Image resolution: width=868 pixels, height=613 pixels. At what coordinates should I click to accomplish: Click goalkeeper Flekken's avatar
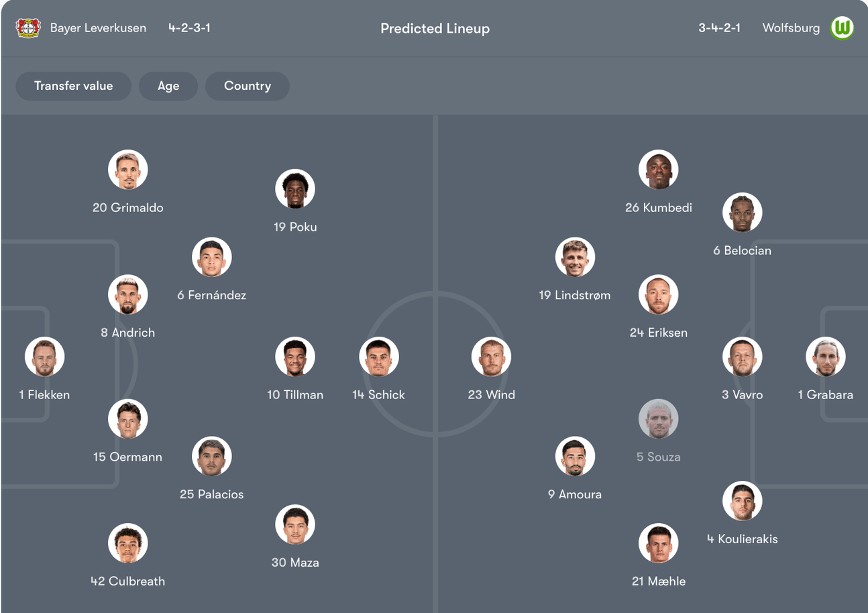tap(45, 357)
